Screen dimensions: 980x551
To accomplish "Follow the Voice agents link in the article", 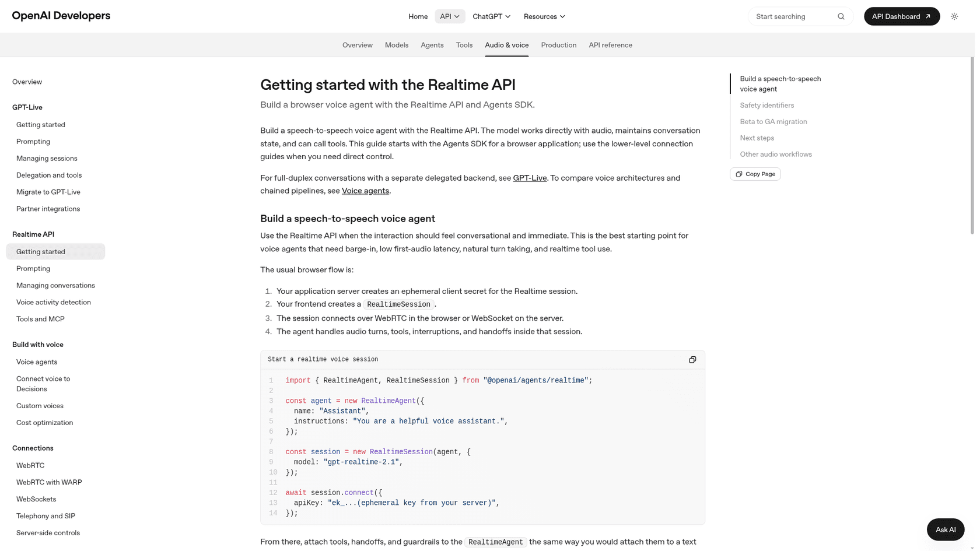I will pos(365,191).
